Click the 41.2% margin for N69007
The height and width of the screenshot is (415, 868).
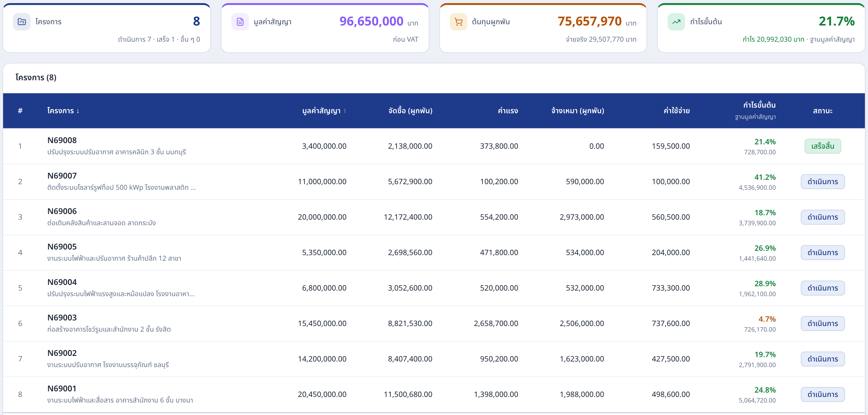tap(765, 177)
